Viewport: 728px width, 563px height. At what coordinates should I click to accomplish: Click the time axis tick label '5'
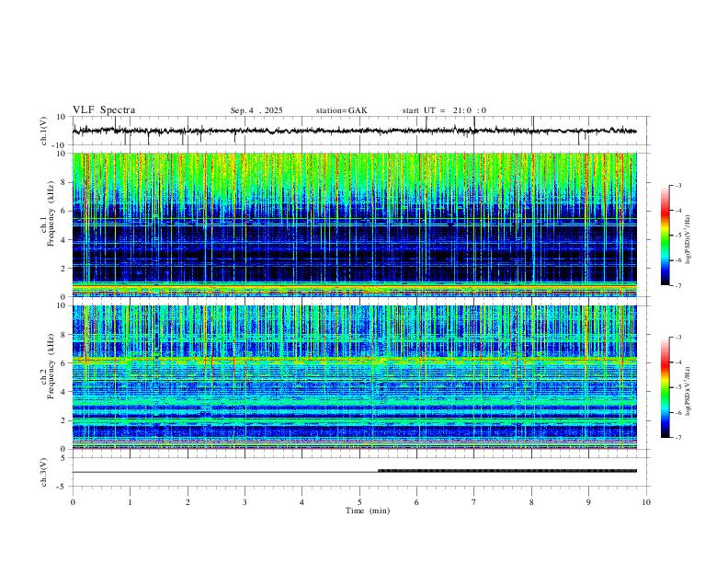click(359, 502)
